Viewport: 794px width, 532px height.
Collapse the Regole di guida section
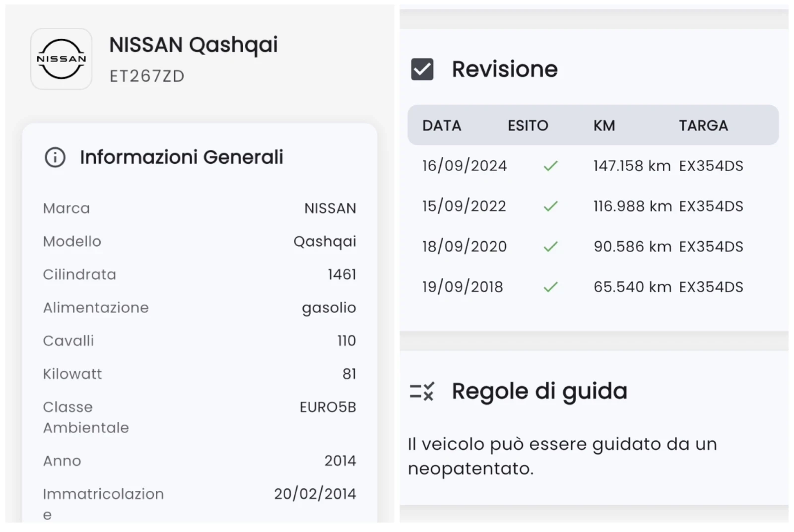539,391
